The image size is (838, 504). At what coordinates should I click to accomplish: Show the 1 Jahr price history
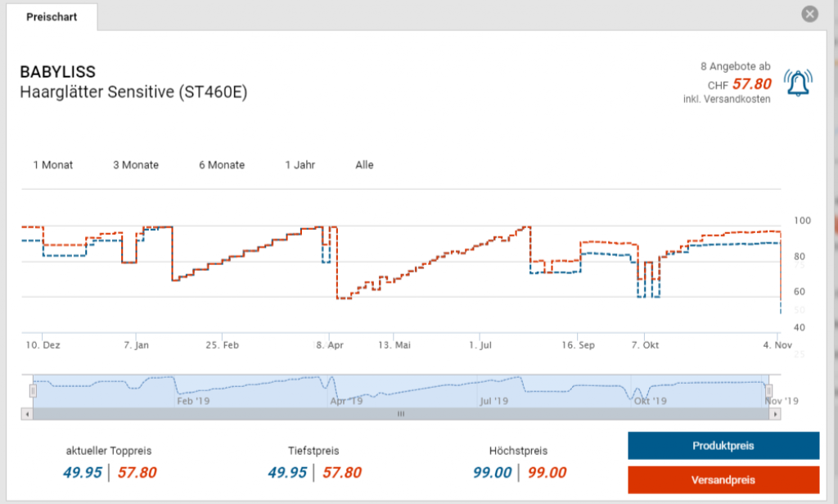300,164
